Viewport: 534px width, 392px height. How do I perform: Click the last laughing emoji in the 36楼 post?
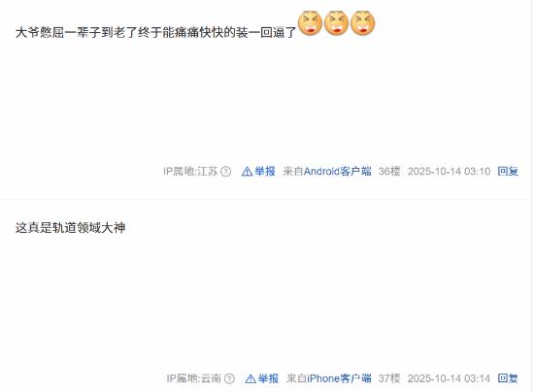click(363, 23)
